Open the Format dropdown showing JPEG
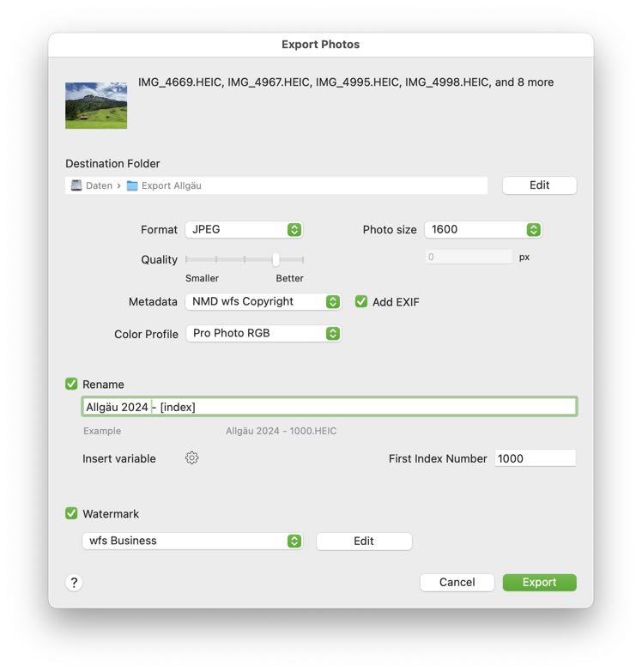Viewport: 642px width, 672px height. [244, 229]
